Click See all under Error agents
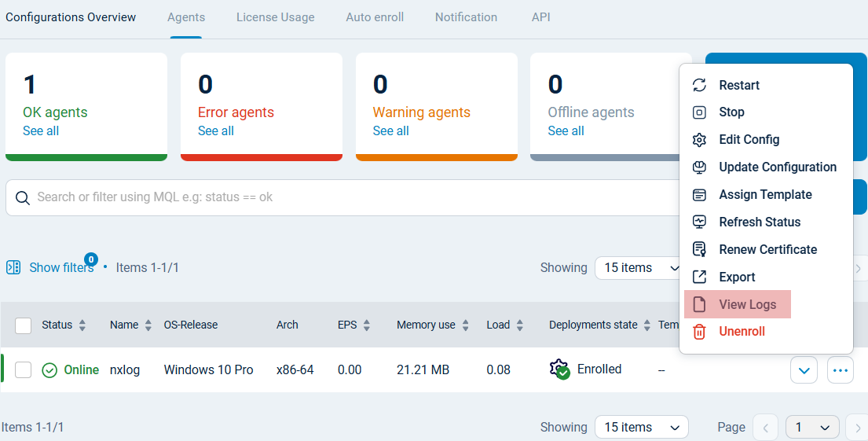 (x=216, y=130)
